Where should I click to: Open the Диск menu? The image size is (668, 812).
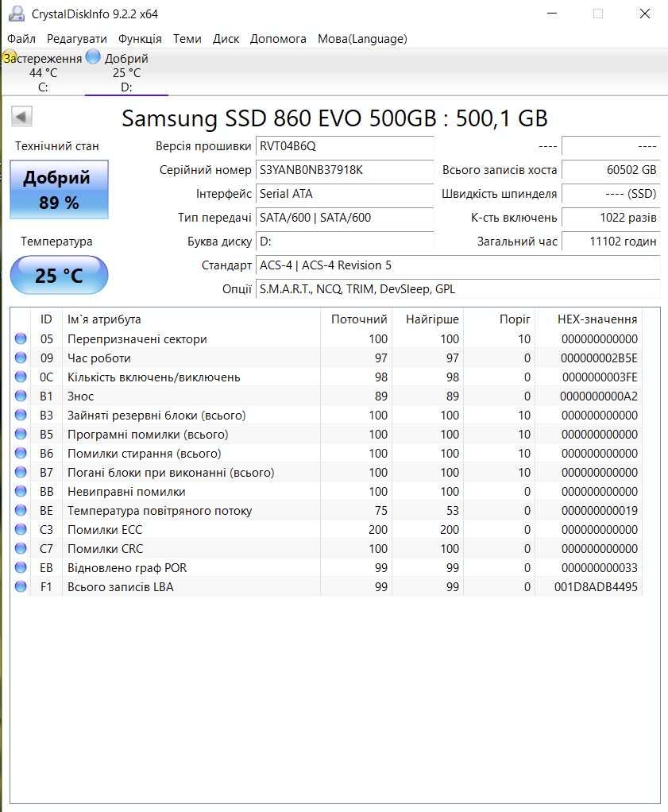(226, 39)
